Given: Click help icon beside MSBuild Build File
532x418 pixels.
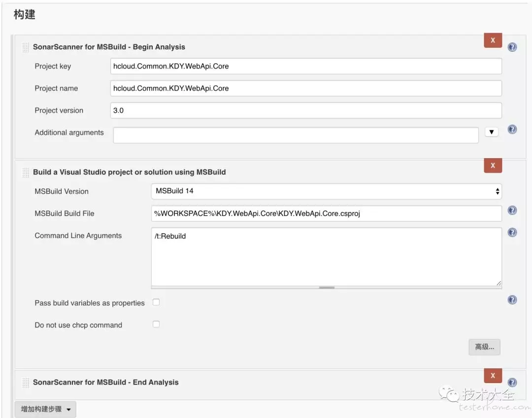Looking at the screenshot, I should 512,210.
